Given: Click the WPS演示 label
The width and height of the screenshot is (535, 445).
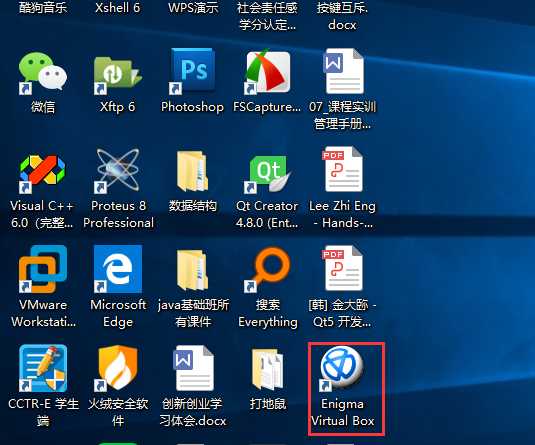Looking at the screenshot, I should tap(193, 8).
